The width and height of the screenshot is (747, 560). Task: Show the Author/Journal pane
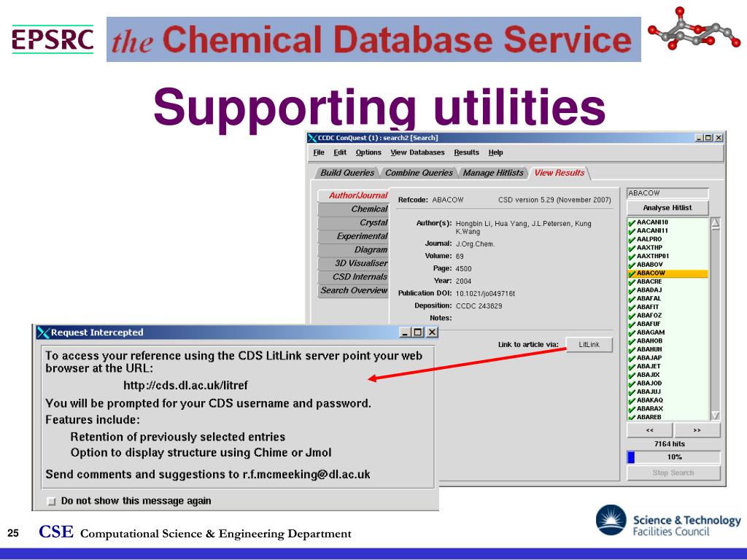click(x=353, y=195)
